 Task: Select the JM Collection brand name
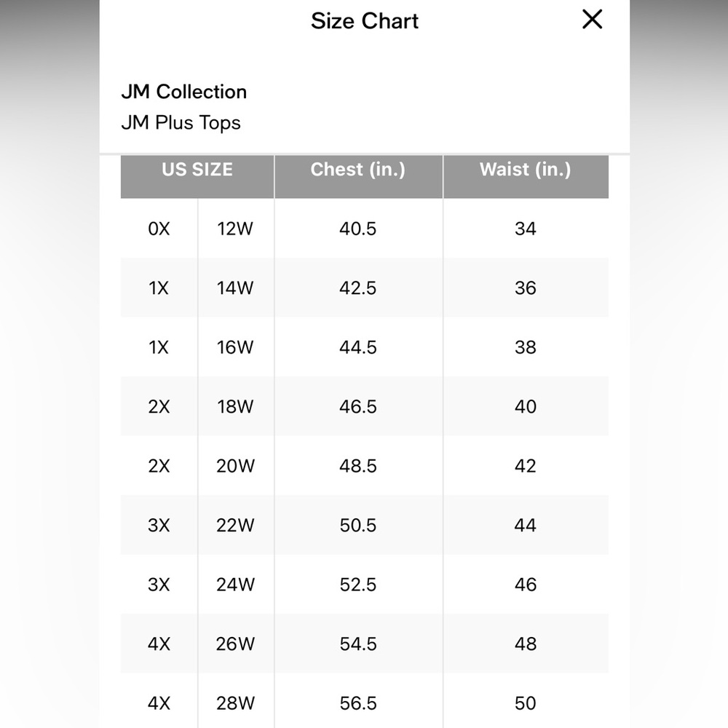[184, 92]
